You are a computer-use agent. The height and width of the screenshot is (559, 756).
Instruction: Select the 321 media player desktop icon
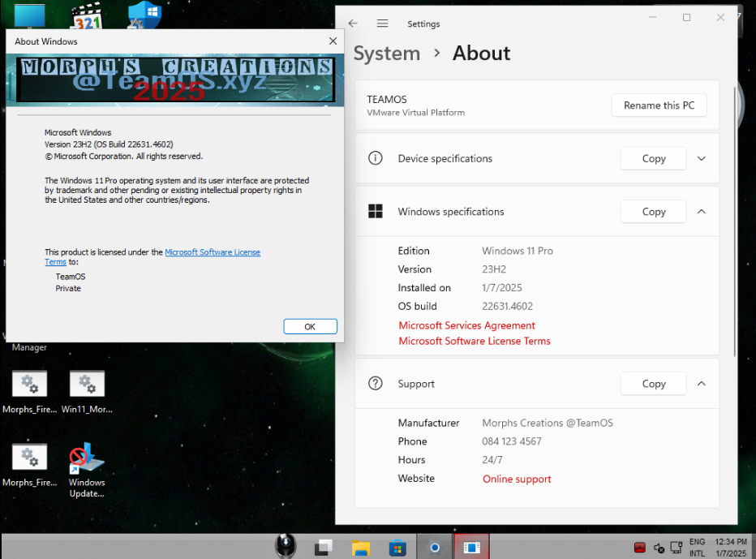pyautogui.click(x=88, y=15)
